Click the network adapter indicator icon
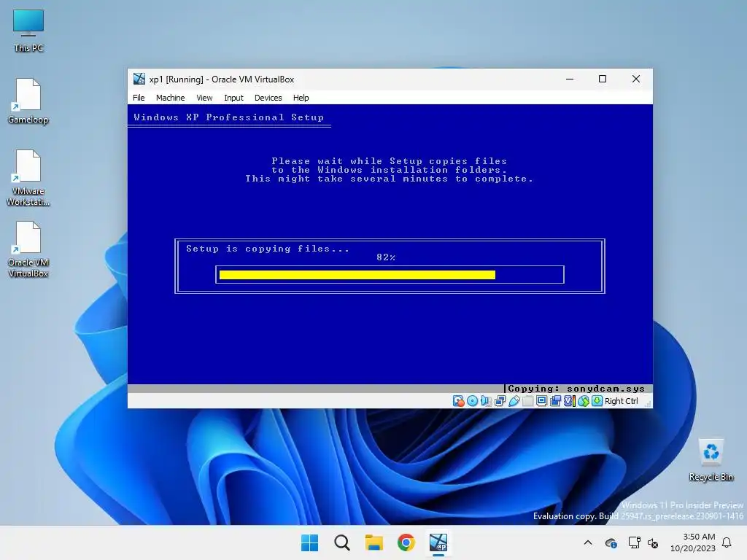 (500, 401)
